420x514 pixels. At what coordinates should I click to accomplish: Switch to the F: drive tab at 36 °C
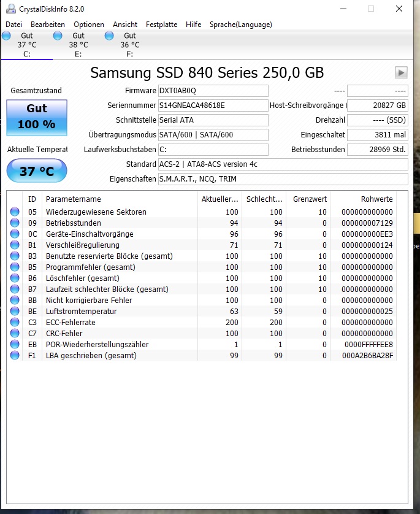click(130, 45)
